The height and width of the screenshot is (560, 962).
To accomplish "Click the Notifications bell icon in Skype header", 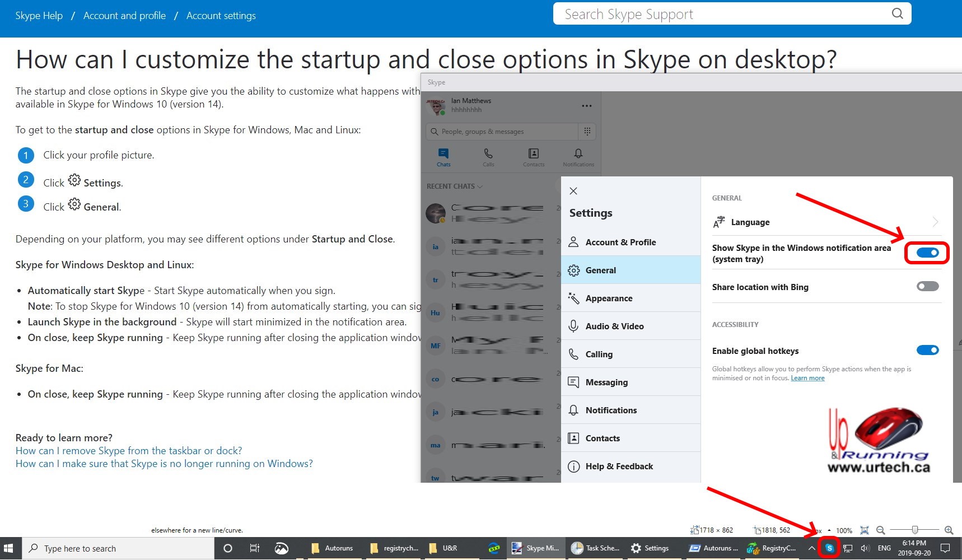I will [x=578, y=156].
